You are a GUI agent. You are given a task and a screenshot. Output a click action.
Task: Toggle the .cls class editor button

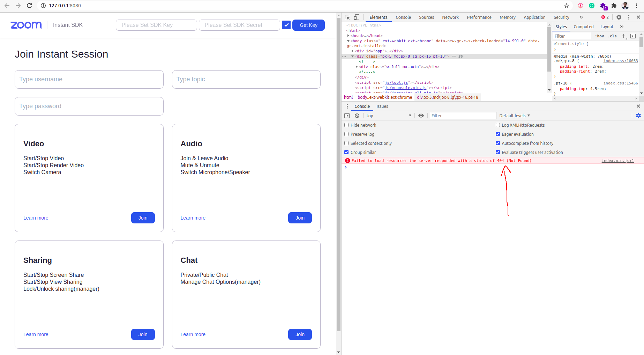(x=613, y=36)
